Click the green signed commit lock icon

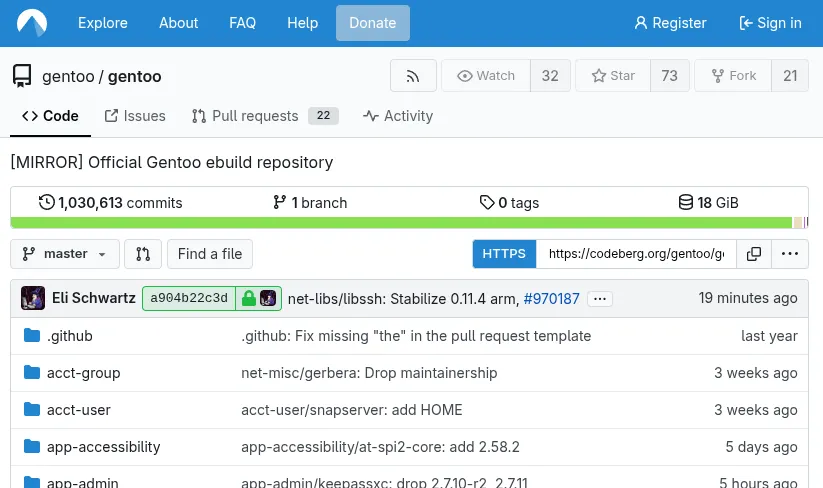(x=249, y=298)
